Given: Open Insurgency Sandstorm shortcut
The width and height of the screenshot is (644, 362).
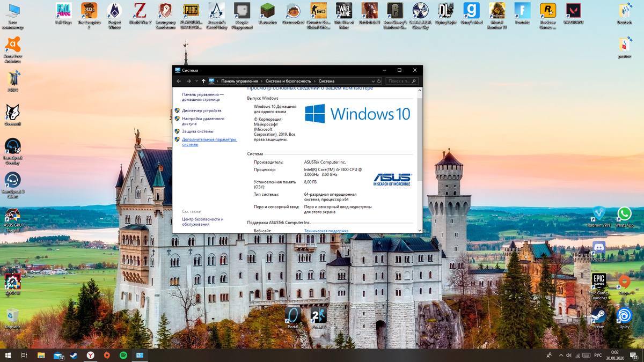Looking at the screenshot, I should click(165, 14).
